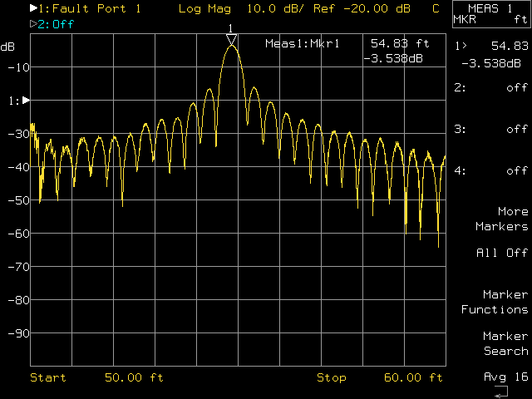Screen dimensions: 532x399
Task: Click the 'Avg 16' averaging indicator
Action: [x=506, y=377]
